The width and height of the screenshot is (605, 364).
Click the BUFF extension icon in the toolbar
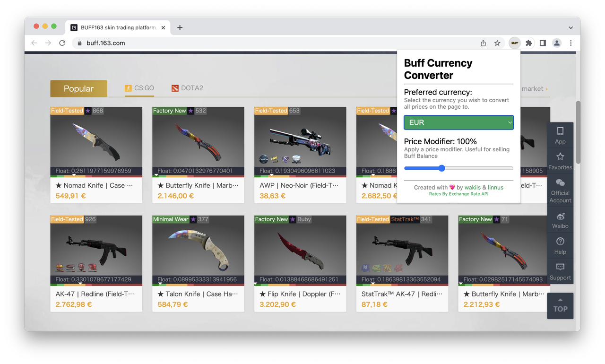(514, 43)
